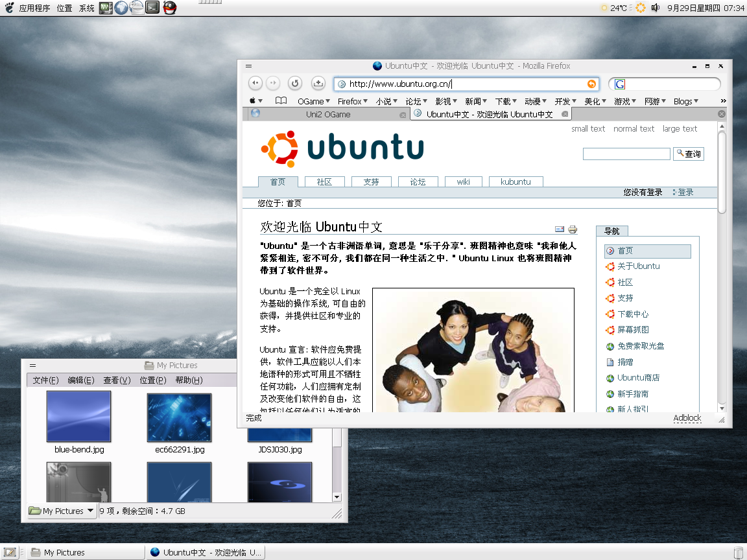
Task: Click the orange go icon in URL bar
Action: (x=591, y=84)
